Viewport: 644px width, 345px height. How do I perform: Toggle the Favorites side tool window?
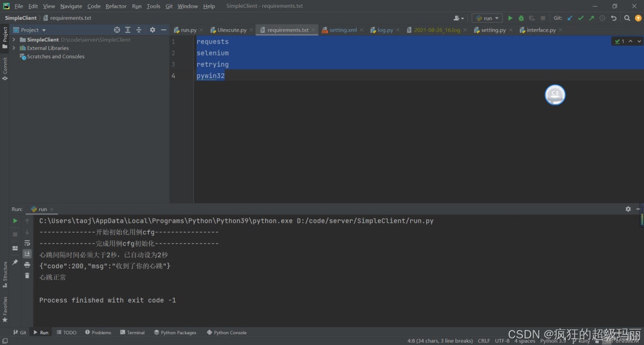pos(5,309)
